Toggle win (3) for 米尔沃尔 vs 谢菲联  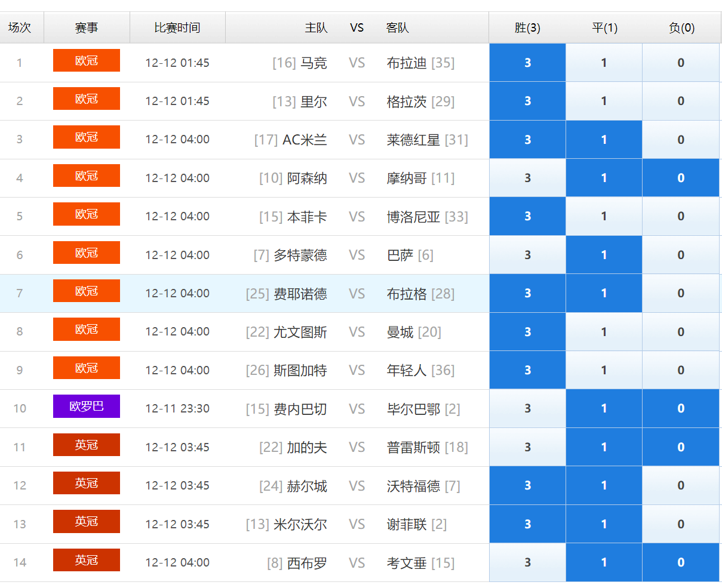pyautogui.click(x=527, y=524)
